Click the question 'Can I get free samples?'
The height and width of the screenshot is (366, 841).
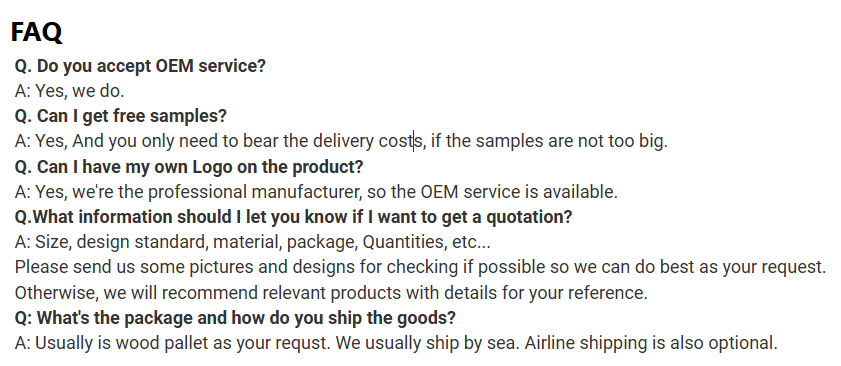[x=121, y=116]
